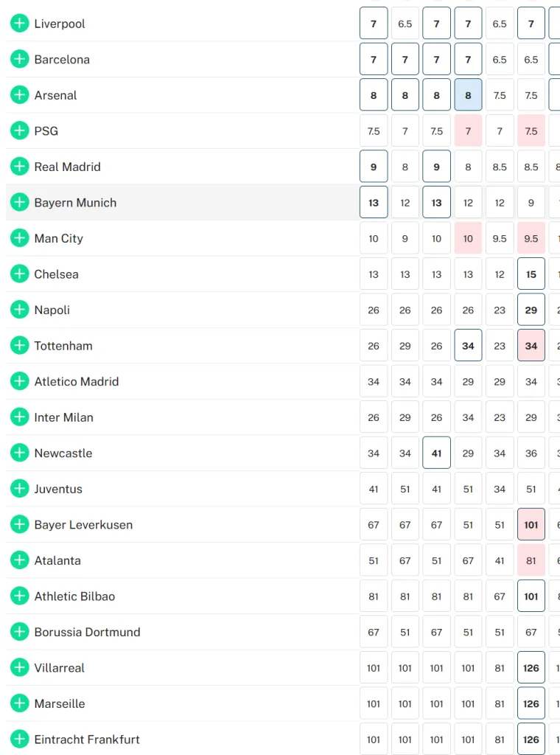The width and height of the screenshot is (560, 755).
Task: Click the Marseille team name
Action: tap(60, 703)
